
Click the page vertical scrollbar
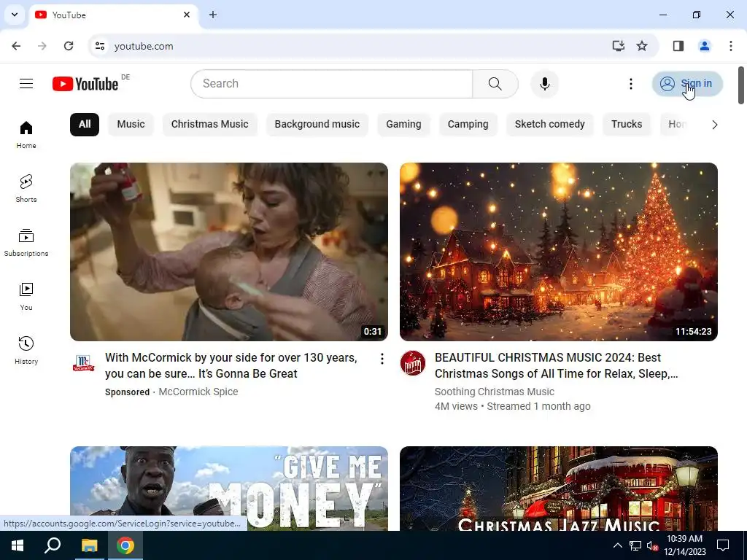pyautogui.click(x=741, y=86)
